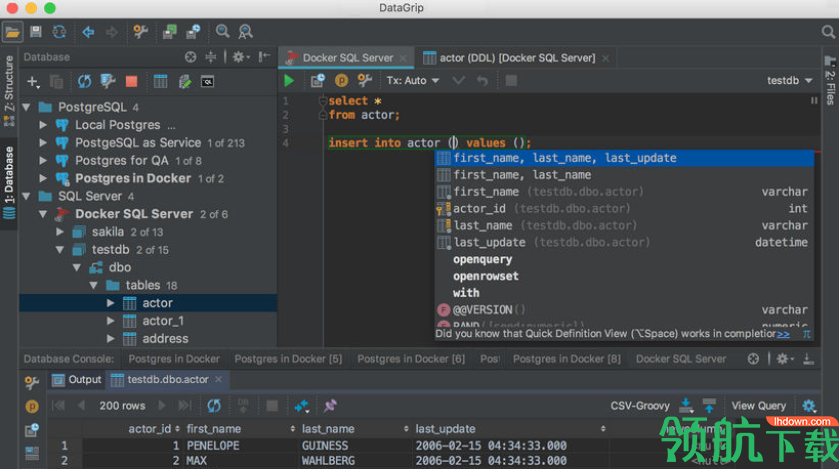Viewport: 839px width, 469px height.
Task: Open the CSV-Groovy extractor dropdown
Action: pos(639,406)
